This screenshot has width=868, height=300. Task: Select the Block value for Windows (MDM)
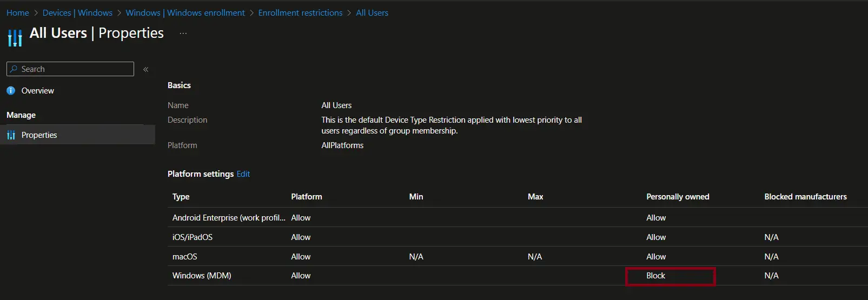(655, 276)
